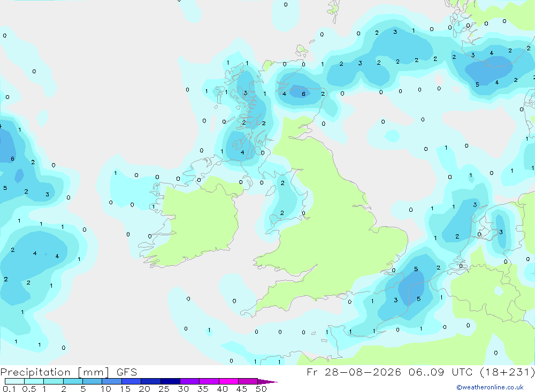535x392 pixels.
Task: Click the 45–50 mm legend color swatch
Action: pos(248,381)
